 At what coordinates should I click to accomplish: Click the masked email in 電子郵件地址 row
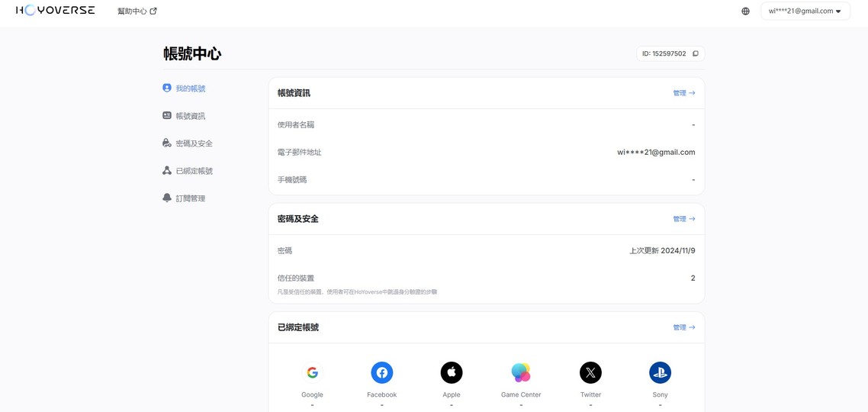[x=656, y=153]
